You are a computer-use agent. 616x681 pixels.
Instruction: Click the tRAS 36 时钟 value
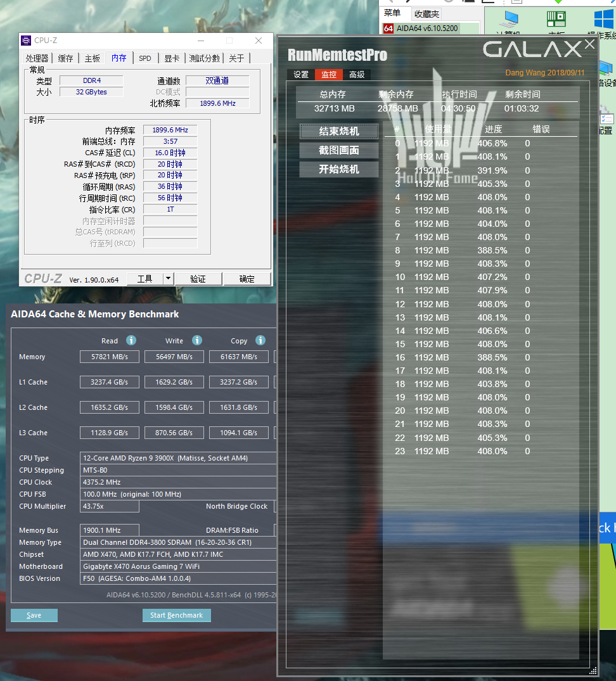tap(170, 186)
